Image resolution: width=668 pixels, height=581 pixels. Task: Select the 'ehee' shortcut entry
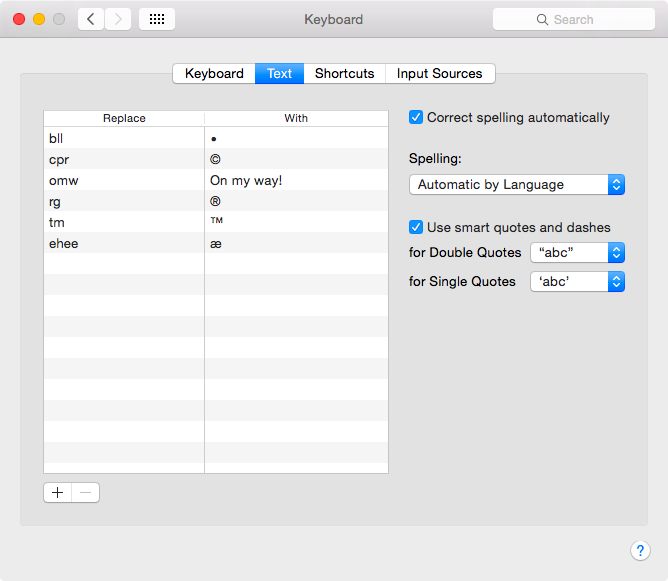click(124, 243)
